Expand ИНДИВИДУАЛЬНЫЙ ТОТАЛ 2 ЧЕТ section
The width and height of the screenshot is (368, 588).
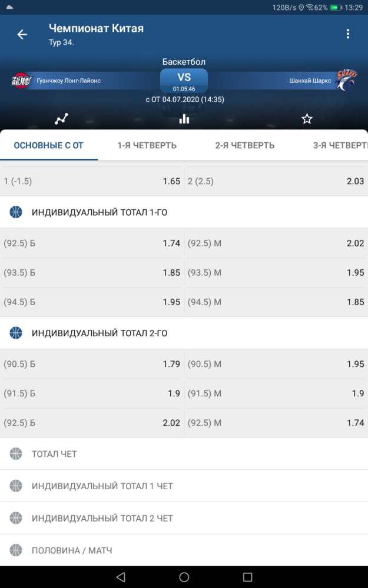pos(184,518)
